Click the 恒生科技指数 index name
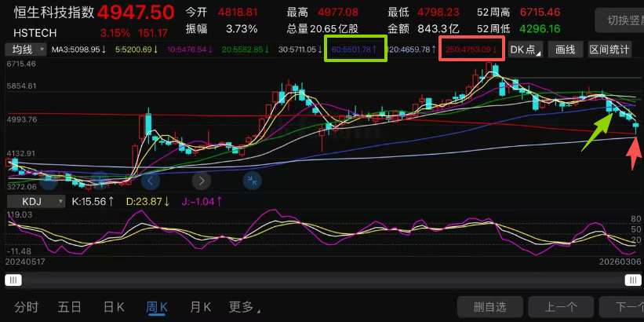This screenshot has width=644, height=322. tap(54, 13)
